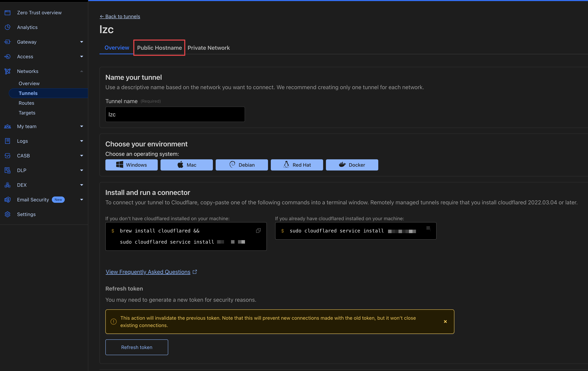Choose Docker as environment
588x371 pixels.
click(352, 165)
